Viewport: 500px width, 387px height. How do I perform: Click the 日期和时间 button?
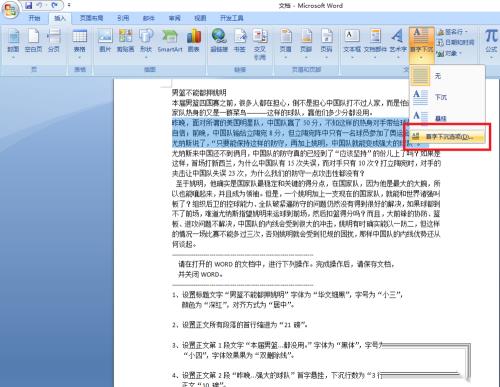(x=455, y=42)
